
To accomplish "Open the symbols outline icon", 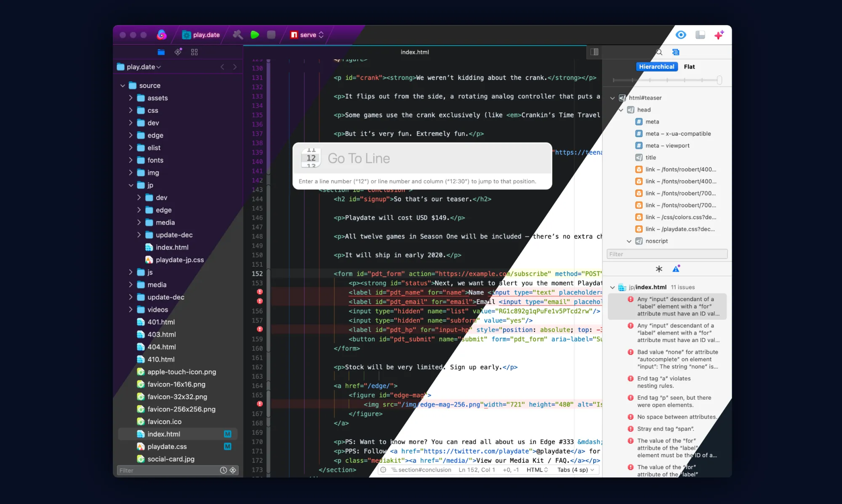I will tap(676, 52).
